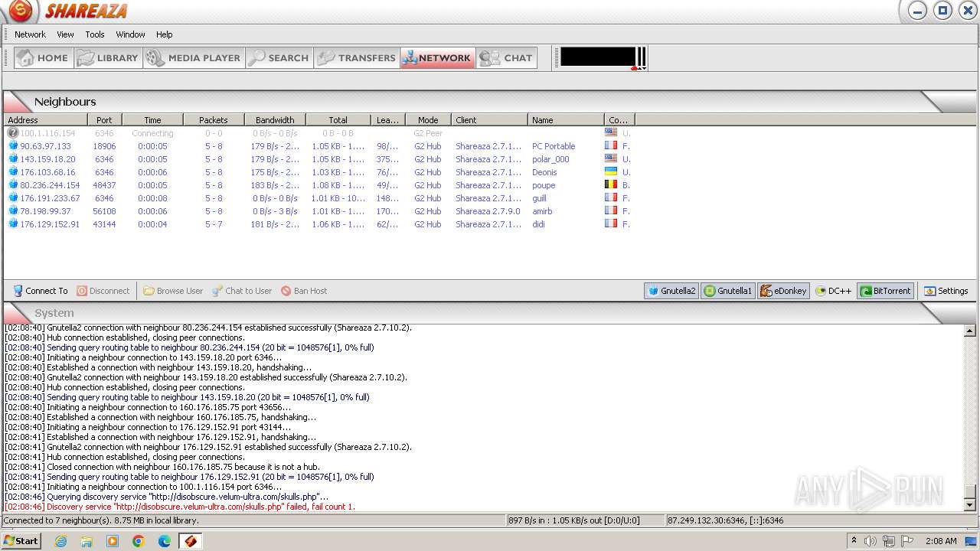This screenshot has height=551, width=980.
Task: Launch Internet Explorer from taskbar
Action: (61, 541)
